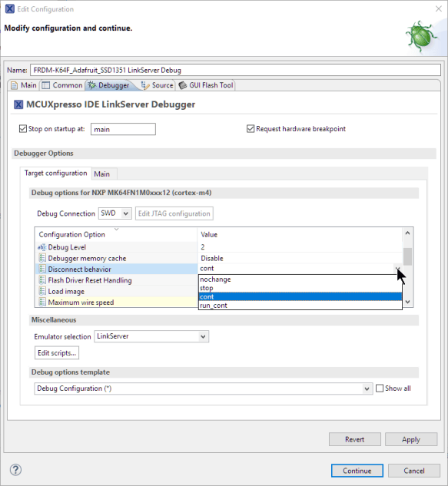Open the Emulator selection LinkServer dropdown
This screenshot has width=448, height=486.
click(x=151, y=336)
